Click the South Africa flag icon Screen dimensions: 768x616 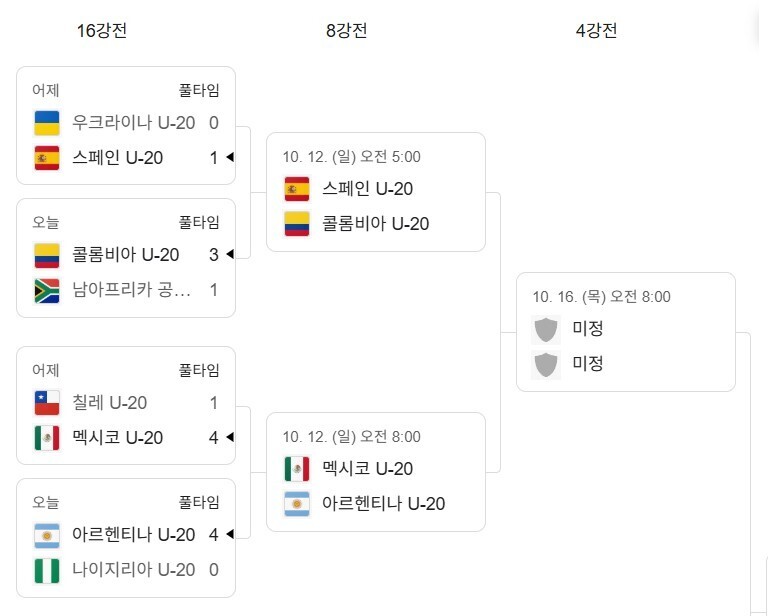pos(46,290)
